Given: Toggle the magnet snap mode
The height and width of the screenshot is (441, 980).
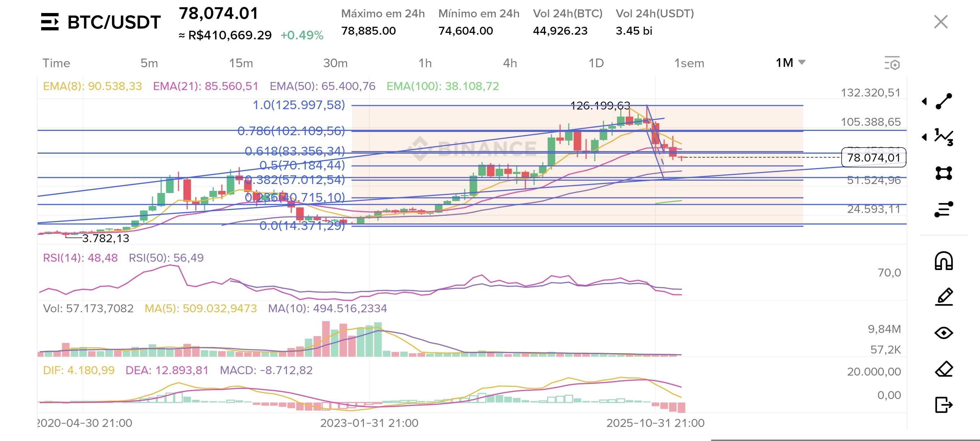Looking at the screenshot, I should click(944, 261).
